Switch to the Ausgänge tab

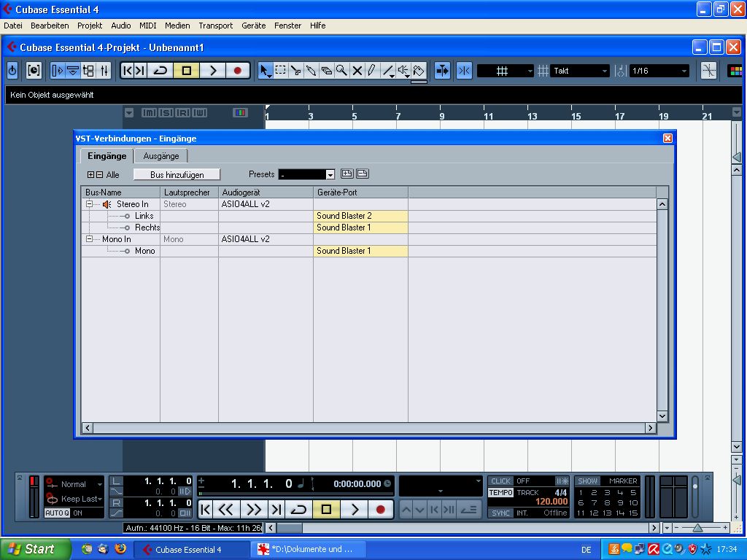click(x=161, y=156)
